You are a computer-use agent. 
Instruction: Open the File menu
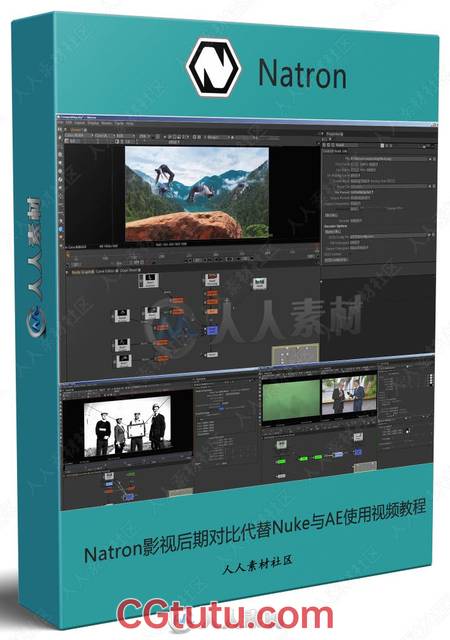click(x=62, y=122)
